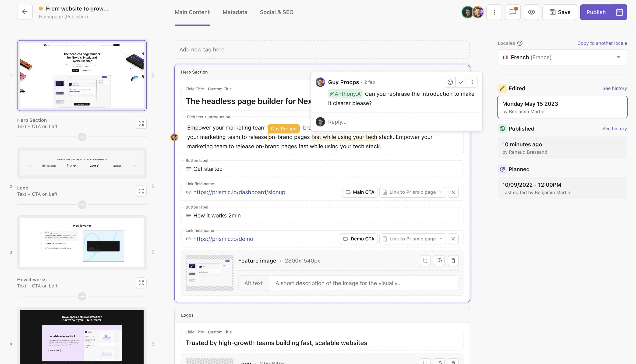
Task: Open Link to Prismic page dropdown for signup link
Action: 413,192
